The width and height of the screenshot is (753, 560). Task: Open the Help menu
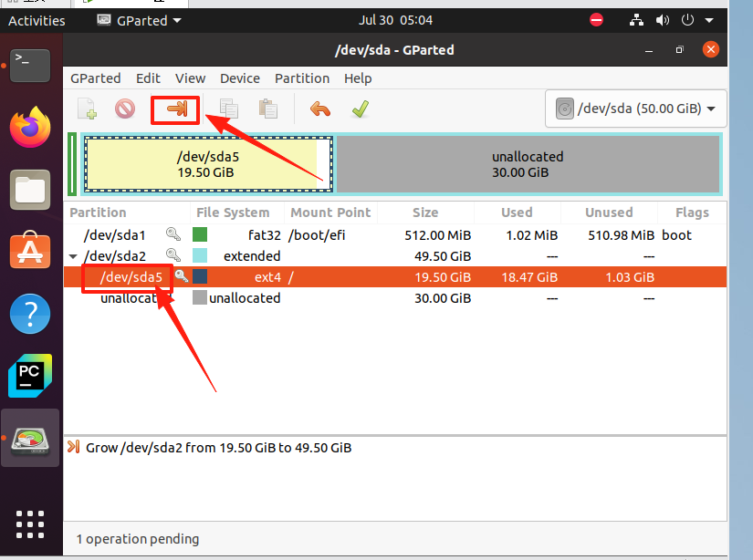point(358,78)
